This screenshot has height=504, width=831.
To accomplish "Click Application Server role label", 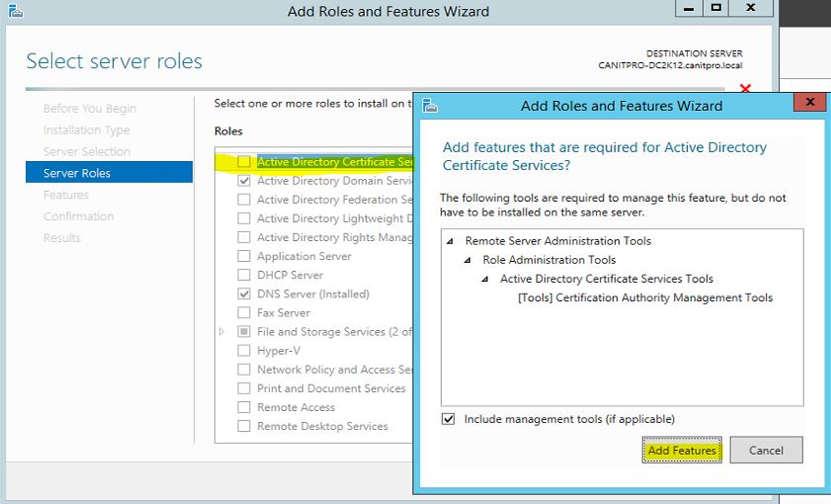I will (304, 256).
